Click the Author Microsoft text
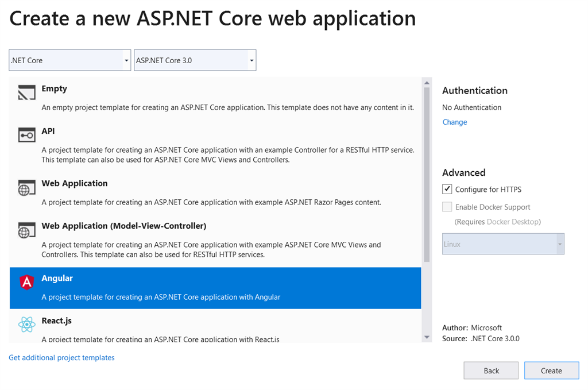 click(x=472, y=328)
